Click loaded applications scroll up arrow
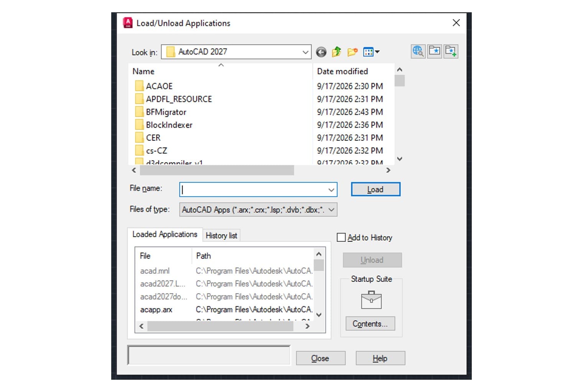Viewport: 583px width, 392px height. 318,254
